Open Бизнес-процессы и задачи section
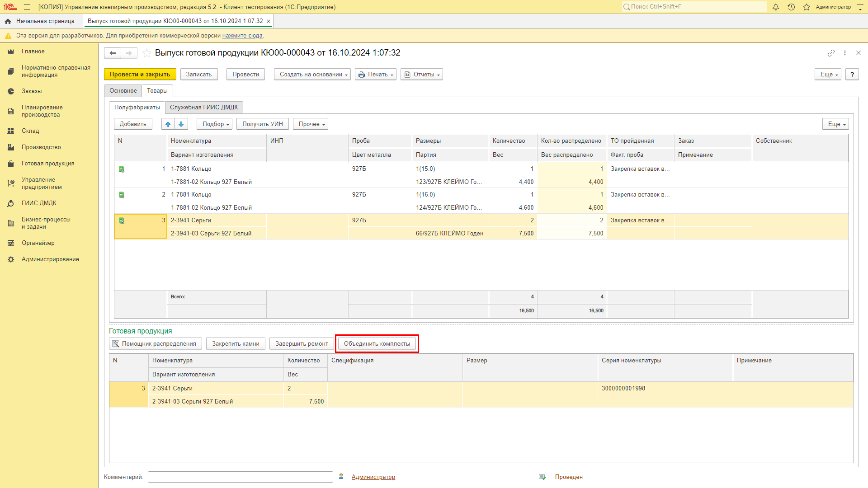Image resolution: width=868 pixels, height=488 pixels. point(46,223)
